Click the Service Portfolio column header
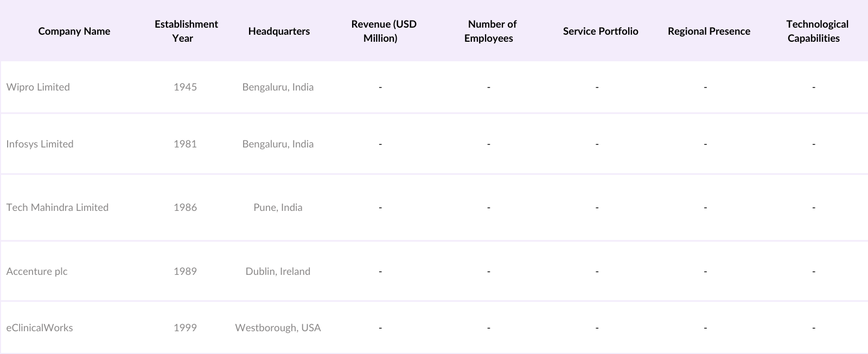 click(x=600, y=31)
